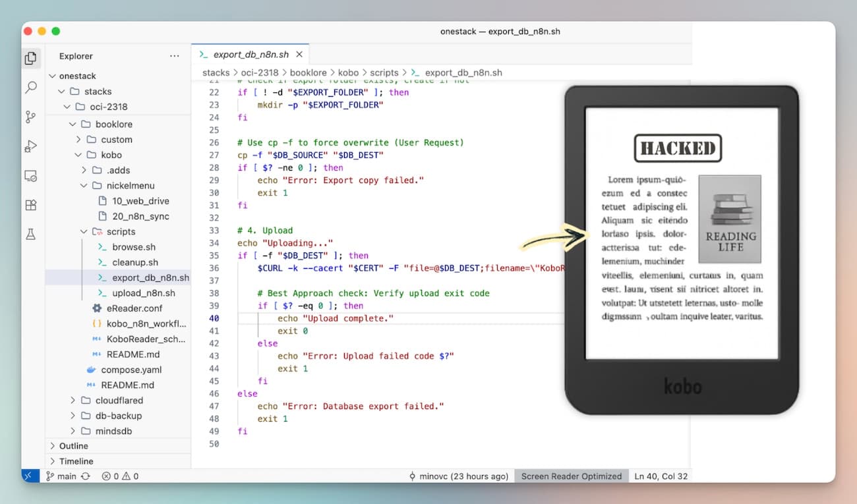The width and height of the screenshot is (857, 504).
Task: Click git blame minovc status entry
Action: (459, 476)
